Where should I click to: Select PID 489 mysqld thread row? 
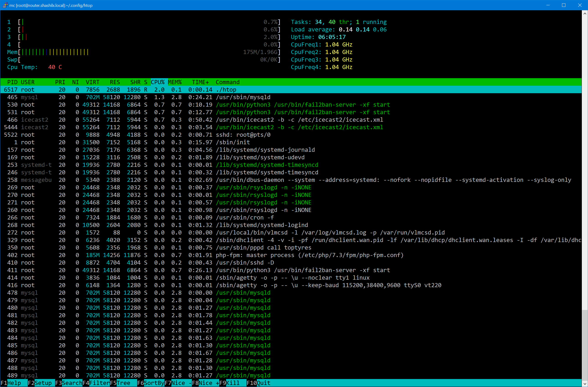[x=291, y=375]
